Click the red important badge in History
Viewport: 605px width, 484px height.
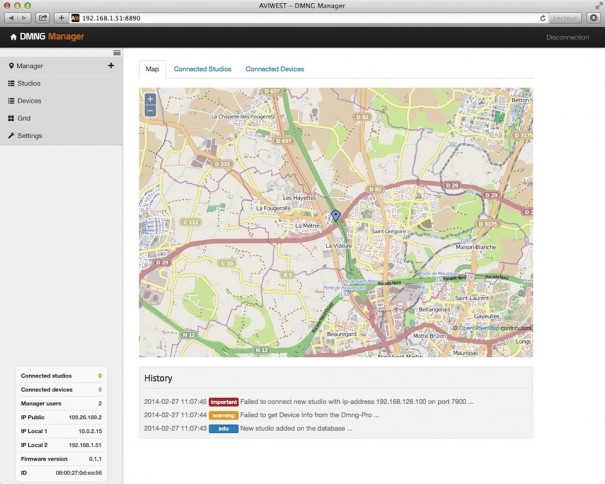pyautogui.click(x=223, y=400)
